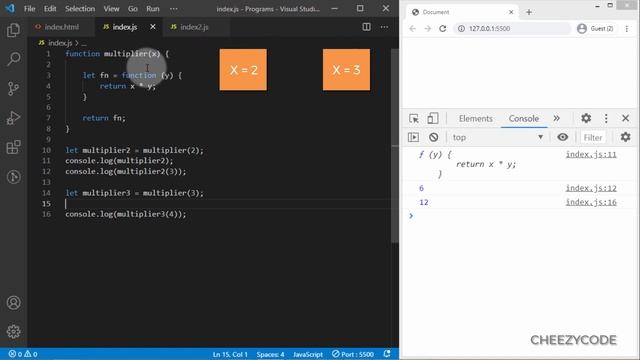This screenshot has height=360, width=640.
Task: Open DevTools settings gear next to tabs
Action: [586, 118]
